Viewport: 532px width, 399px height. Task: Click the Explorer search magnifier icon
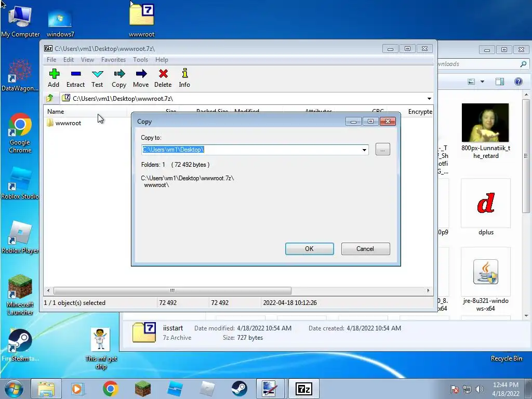(524, 64)
